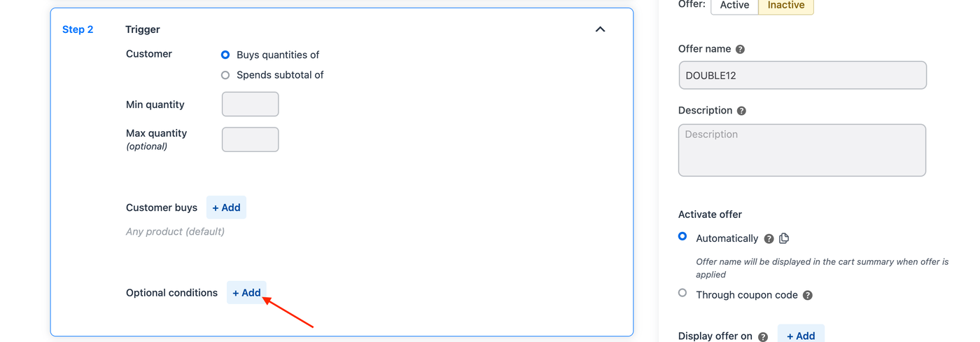Add an optional condition
Viewport: 980px width, 342px height.
pos(246,292)
